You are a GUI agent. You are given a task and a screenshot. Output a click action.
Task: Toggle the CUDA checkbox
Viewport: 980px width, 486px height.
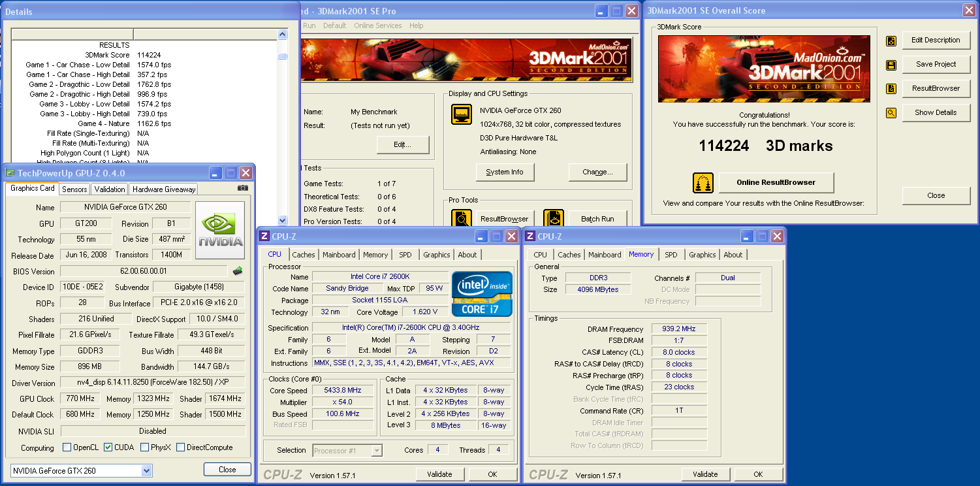click(108, 447)
